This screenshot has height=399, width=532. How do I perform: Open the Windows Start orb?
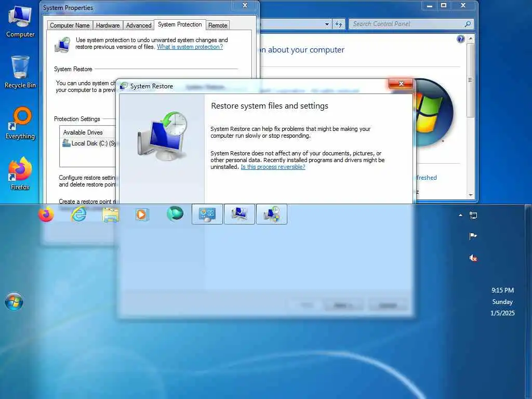(14, 301)
